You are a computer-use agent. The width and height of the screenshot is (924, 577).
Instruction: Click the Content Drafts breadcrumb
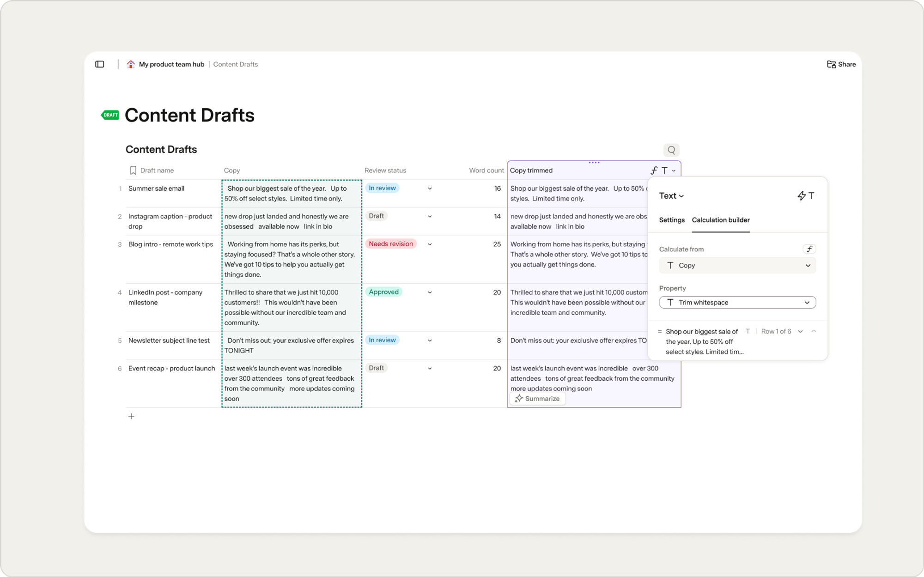click(x=236, y=64)
